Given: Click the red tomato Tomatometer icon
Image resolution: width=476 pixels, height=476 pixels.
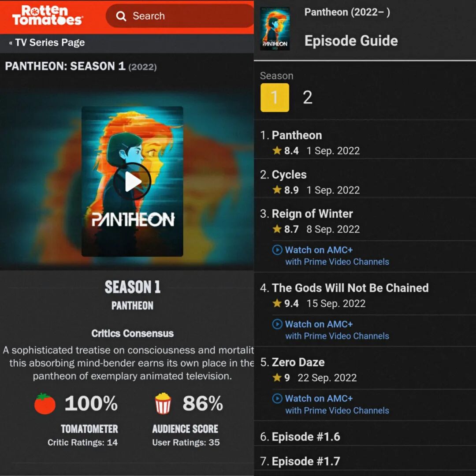Looking at the screenshot, I should click(x=45, y=404).
